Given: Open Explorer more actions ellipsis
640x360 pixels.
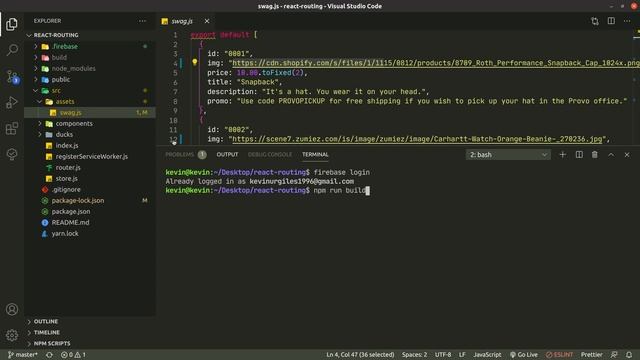Looking at the screenshot, I should pos(142,21).
